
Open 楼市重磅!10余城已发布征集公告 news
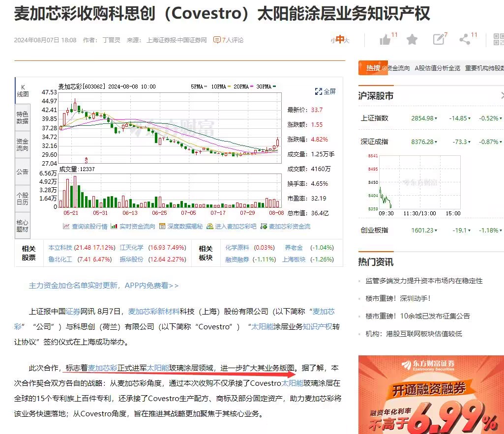coord(417,316)
